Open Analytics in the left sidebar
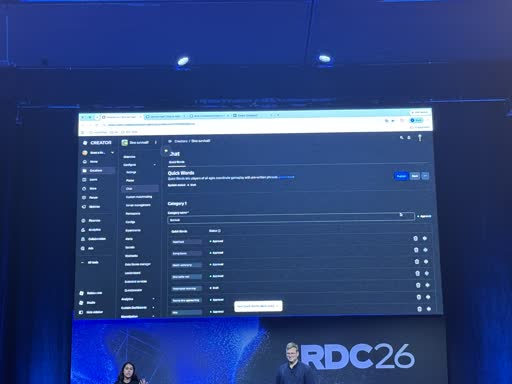 click(x=91, y=230)
